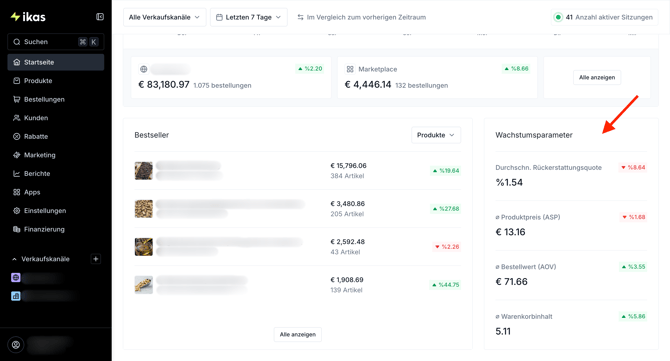Image resolution: width=670 pixels, height=361 pixels.
Task: Open Berichte using the chart icon
Action: point(17,173)
